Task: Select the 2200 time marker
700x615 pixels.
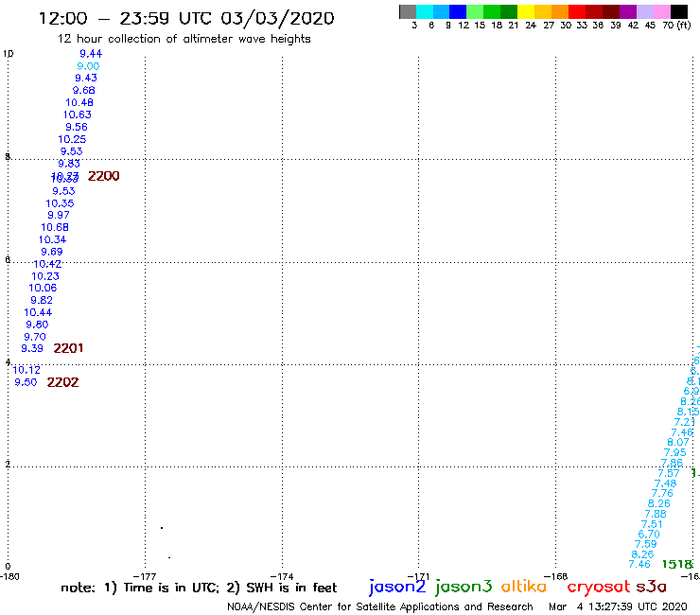Action: tap(103, 176)
